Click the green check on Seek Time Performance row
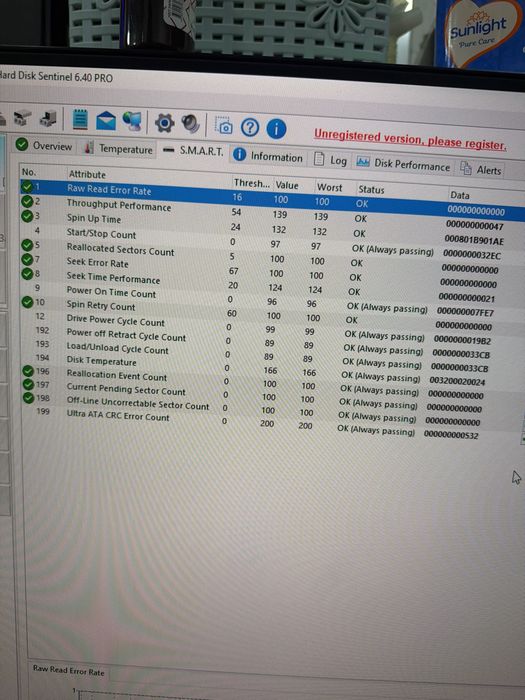The height and width of the screenshot is (700, 525). coord(27,273)
